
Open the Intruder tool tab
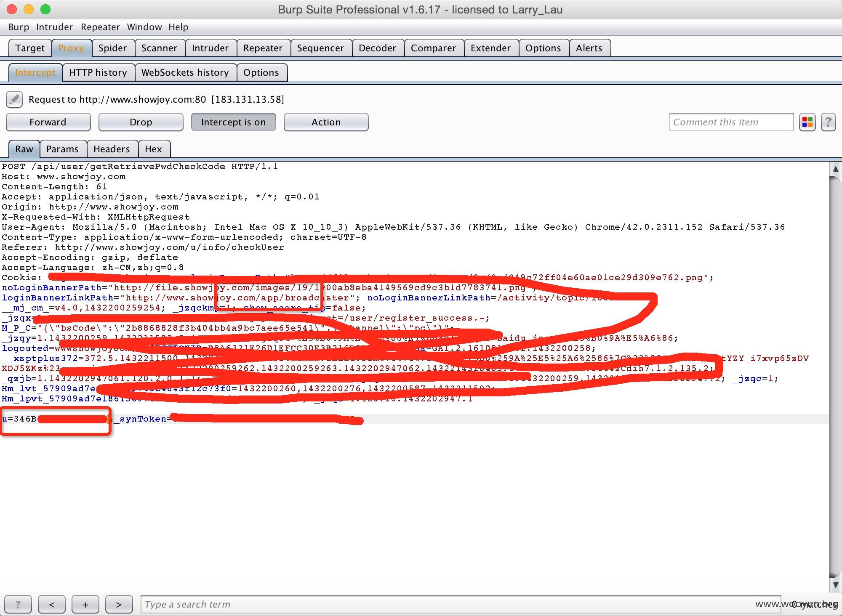coord(210,48)
